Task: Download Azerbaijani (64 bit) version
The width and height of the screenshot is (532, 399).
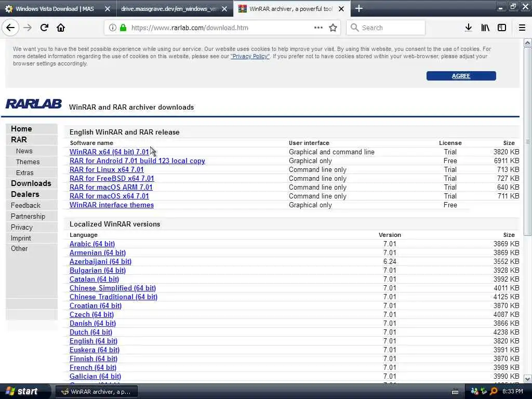Action: pyautogui.click(x=100, y=262)
